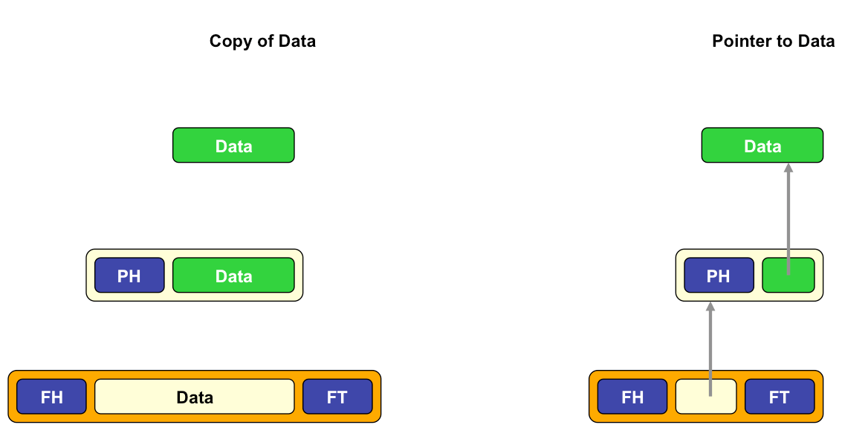Click the gray arrow pointing up to the Data box

click(788, 218)
